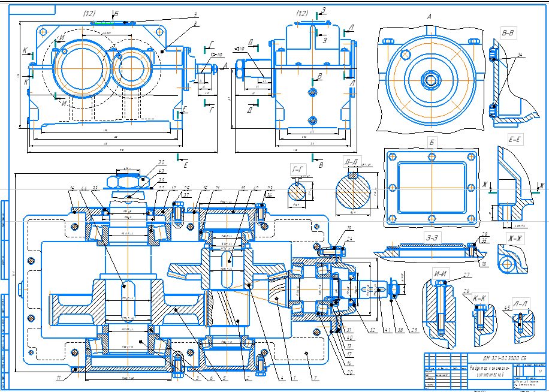Click the boxed section label 'Л-Л'
The image size is (549, 392).
(521, 303)
